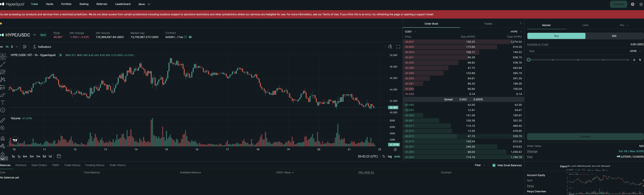The height and width of the screenshot is (195, 644).
Task: Open Open Orders tab
Action: coord(39,165)
